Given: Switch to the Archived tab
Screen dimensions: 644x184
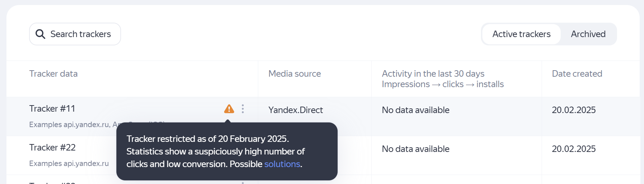Looking at the screenshot, I should tap(588, 34).
